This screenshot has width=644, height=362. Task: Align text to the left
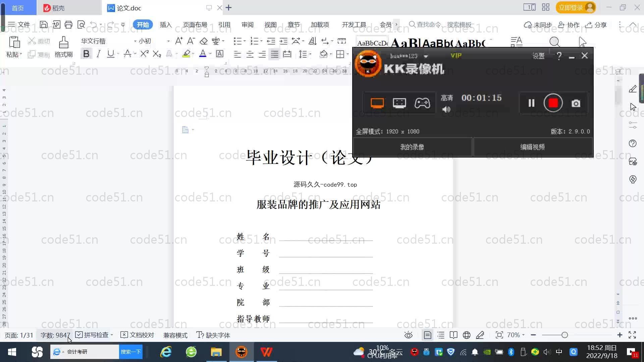pos(237,54)
